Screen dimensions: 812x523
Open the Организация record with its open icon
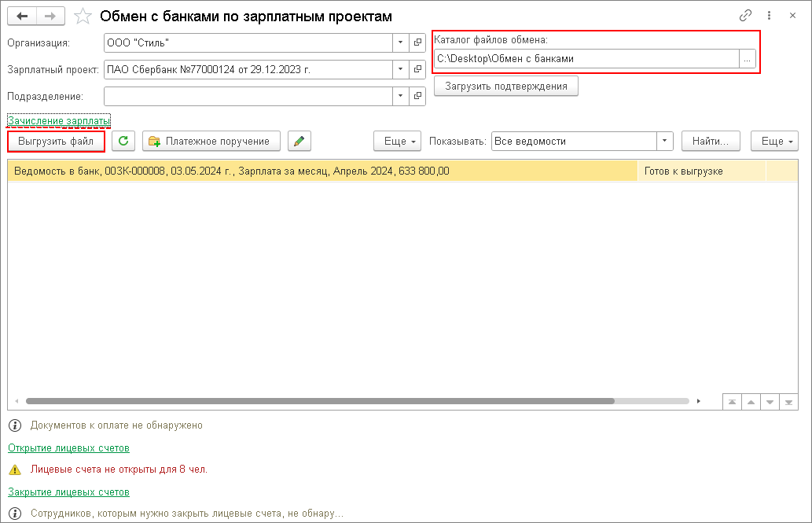pos(417,42)
